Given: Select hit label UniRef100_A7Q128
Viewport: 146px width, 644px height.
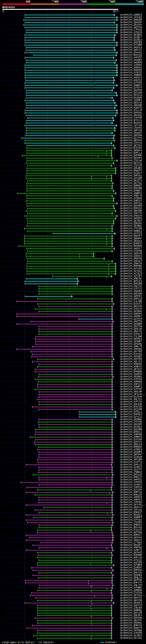Looking at the screenshot, I should pyautogui.click(x=131, y=32).
